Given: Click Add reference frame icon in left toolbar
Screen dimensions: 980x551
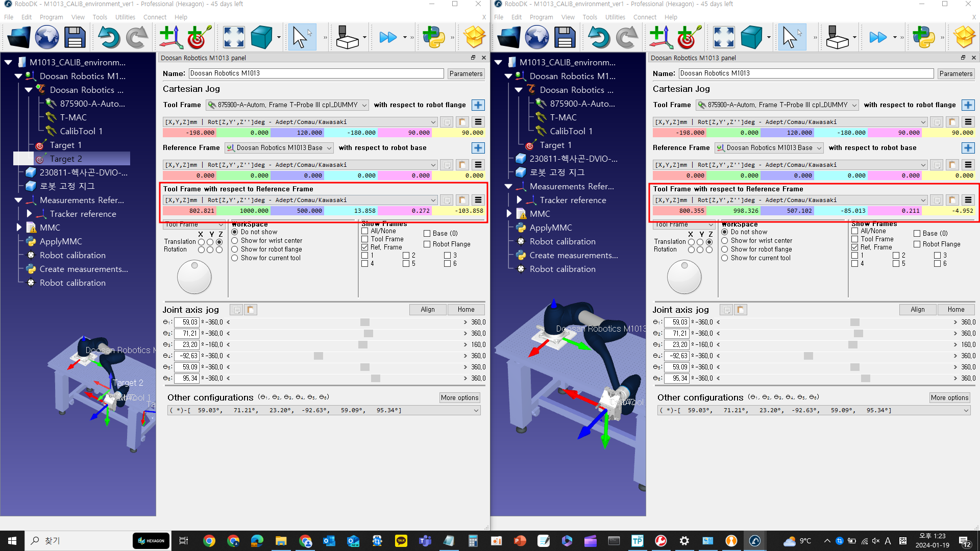Looking at the screenshot, I should [x=170, y=37].
